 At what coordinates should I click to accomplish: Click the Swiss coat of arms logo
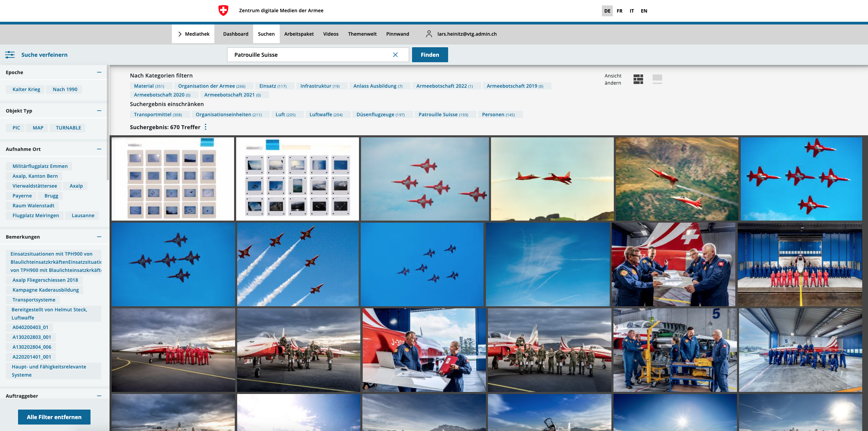pyautogui.click(x=223, y=11)
